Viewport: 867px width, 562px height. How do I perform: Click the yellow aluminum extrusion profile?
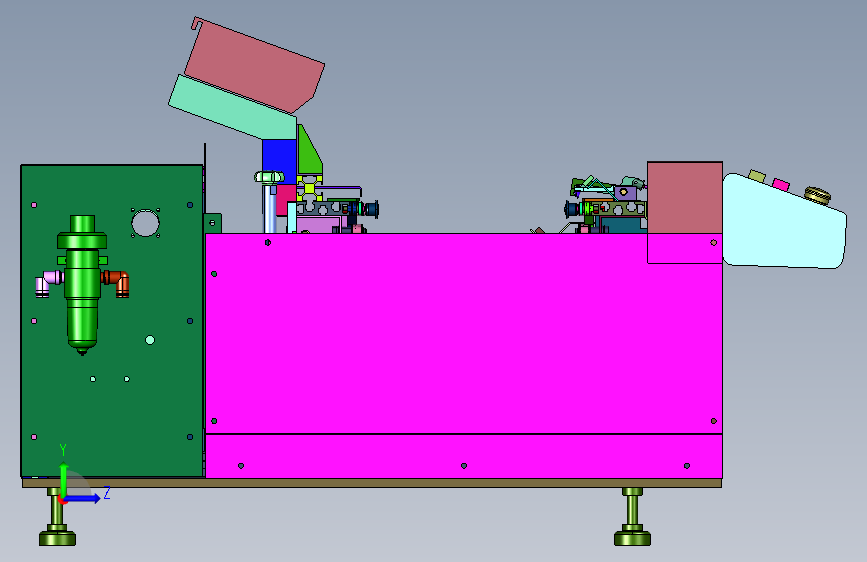[x=309, y=189]
